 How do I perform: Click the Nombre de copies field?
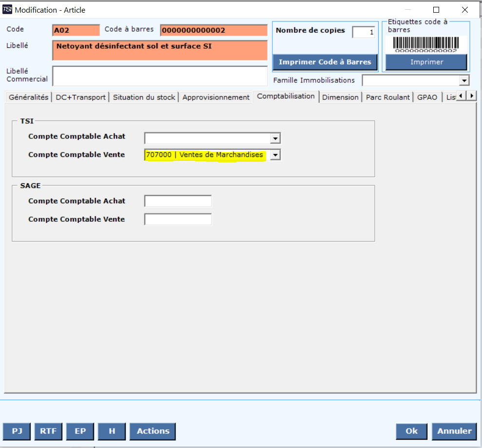364,33
